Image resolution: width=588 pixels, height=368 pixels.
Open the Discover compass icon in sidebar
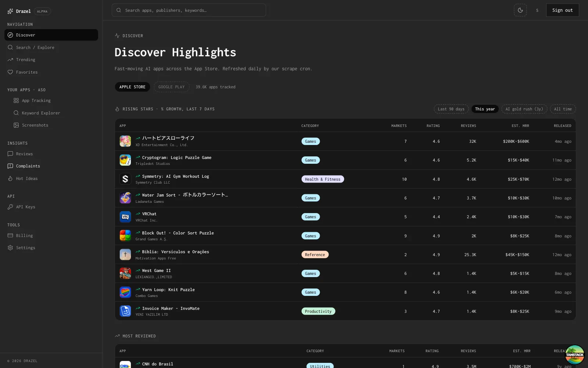[x=10, y=35]
